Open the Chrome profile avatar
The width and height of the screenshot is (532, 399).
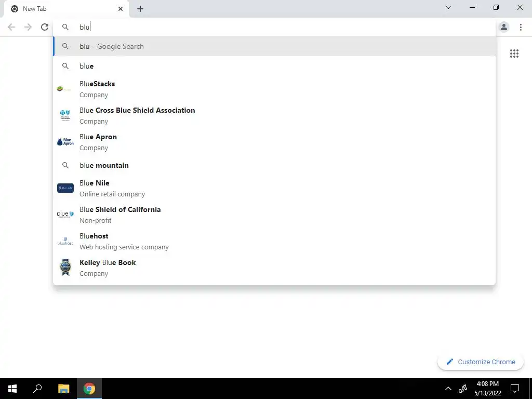tap(504, 27)
